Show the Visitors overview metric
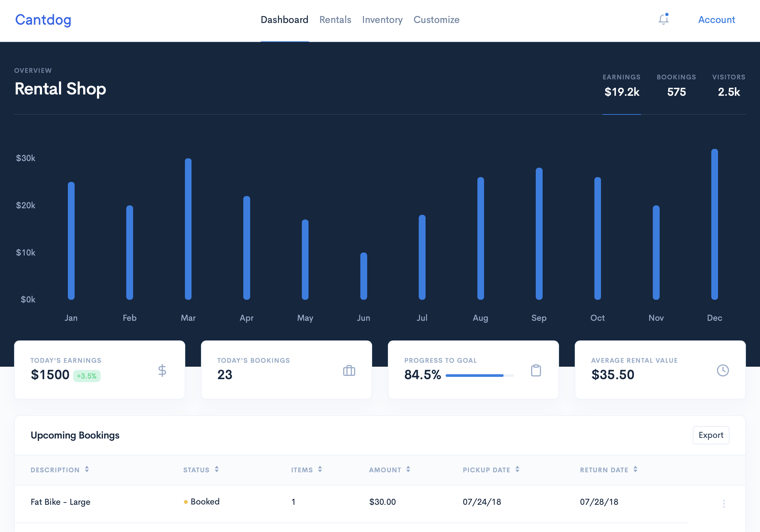The width and height of the screenshot is (760, 532). pos(729,87)
